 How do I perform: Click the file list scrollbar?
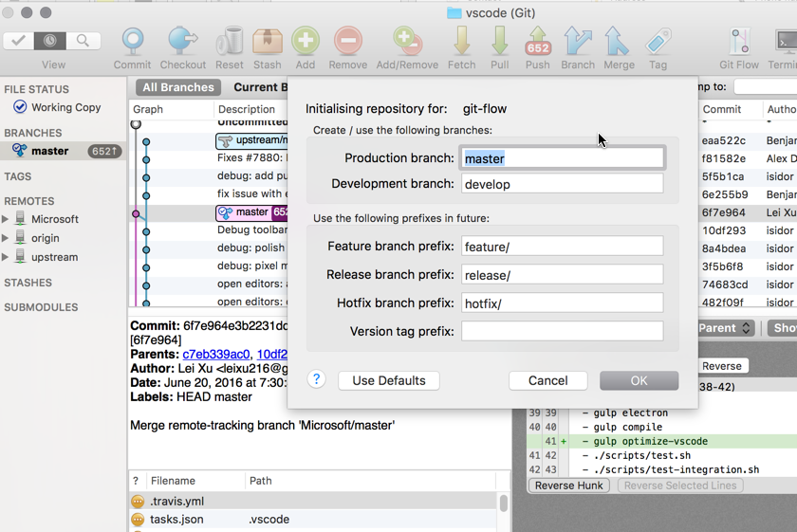[x=503, y=503]
